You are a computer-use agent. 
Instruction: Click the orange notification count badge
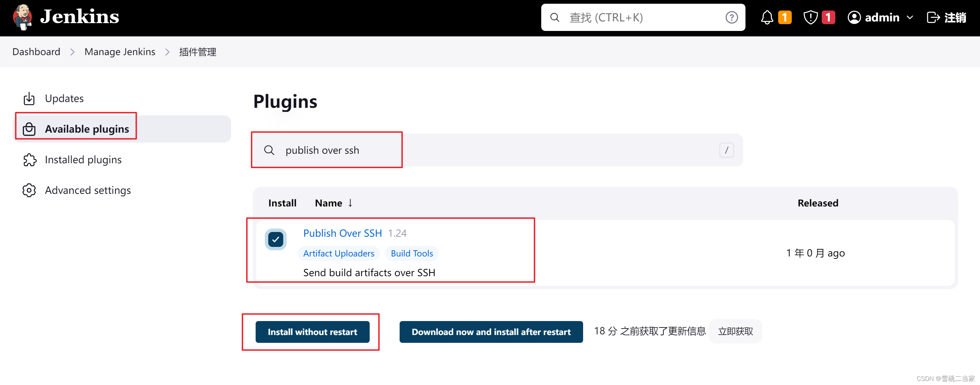point(785,17)
